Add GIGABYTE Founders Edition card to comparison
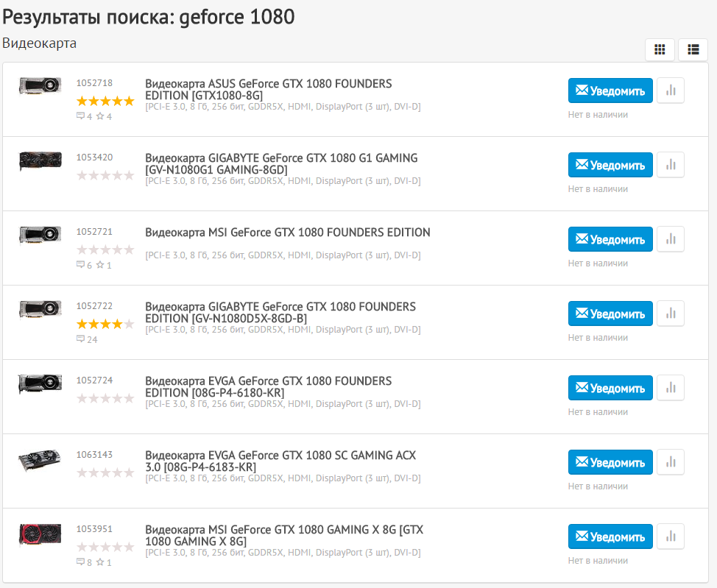The width and height of the screenshot is (717, 588). click(x=671, y=314)
